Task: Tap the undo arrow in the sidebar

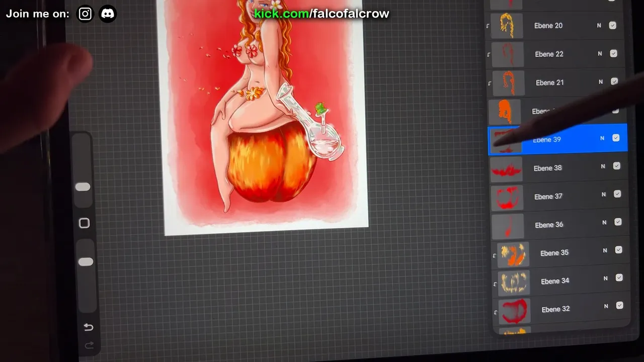Action: (89, 327)
